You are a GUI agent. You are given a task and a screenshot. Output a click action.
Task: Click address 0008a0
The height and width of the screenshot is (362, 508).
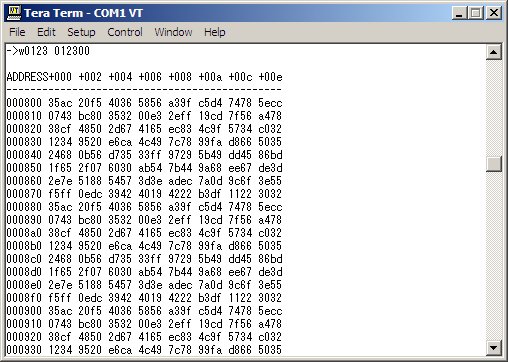click(x=24, y=233)
